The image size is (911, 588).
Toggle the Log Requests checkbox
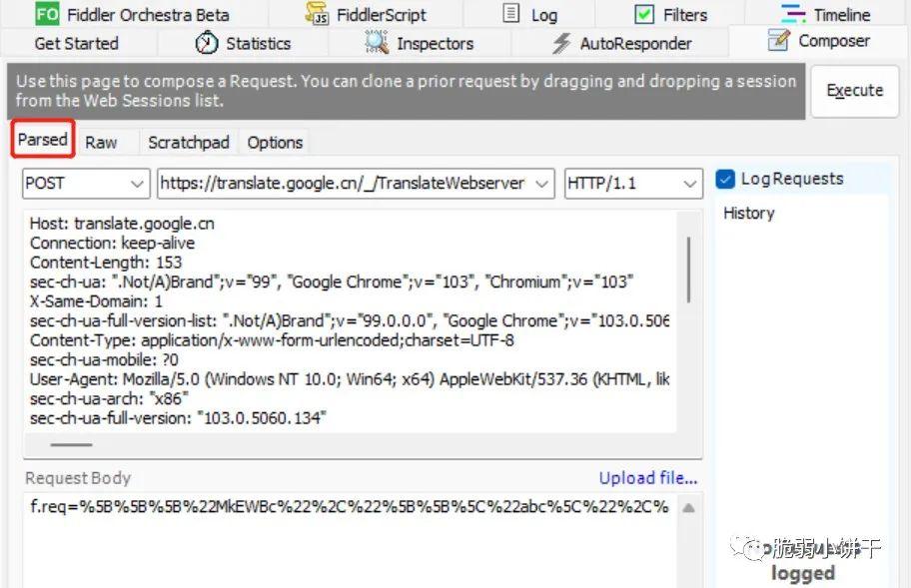pos(725,179)
